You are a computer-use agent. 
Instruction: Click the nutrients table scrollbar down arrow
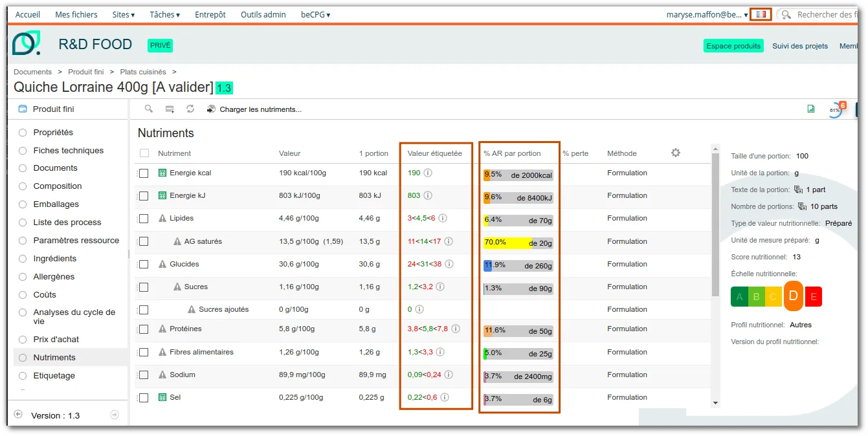(715, 402)
